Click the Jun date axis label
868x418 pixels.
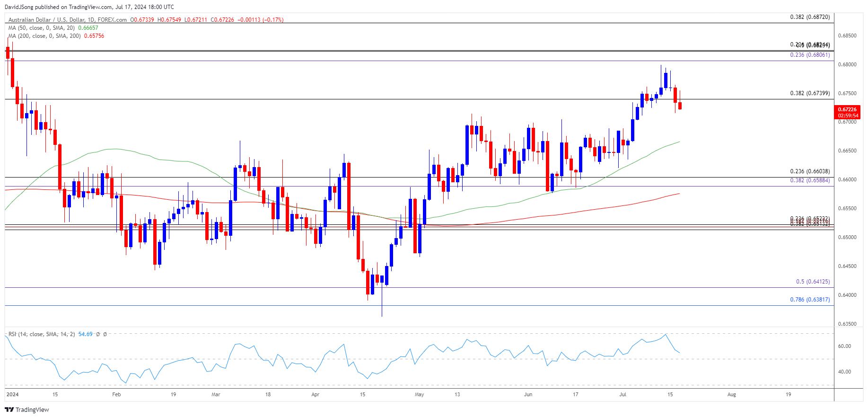click(x=528, y=394)
